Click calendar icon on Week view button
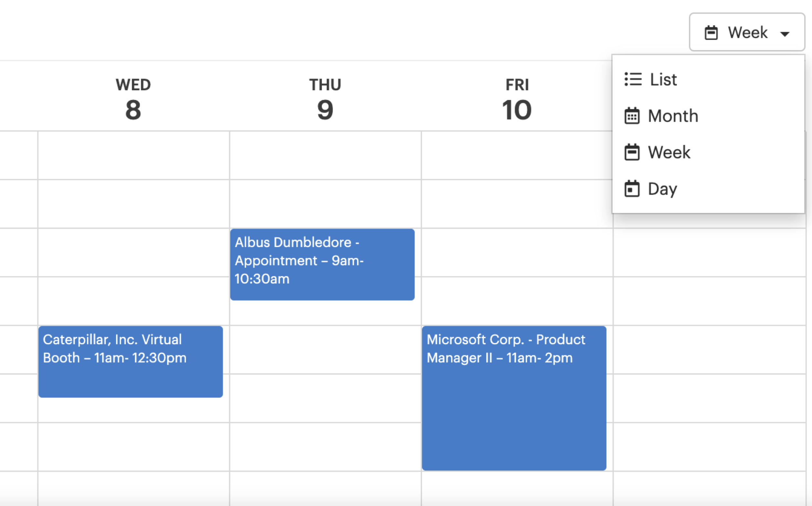812x506 pixels. click(x=711, y=32)
